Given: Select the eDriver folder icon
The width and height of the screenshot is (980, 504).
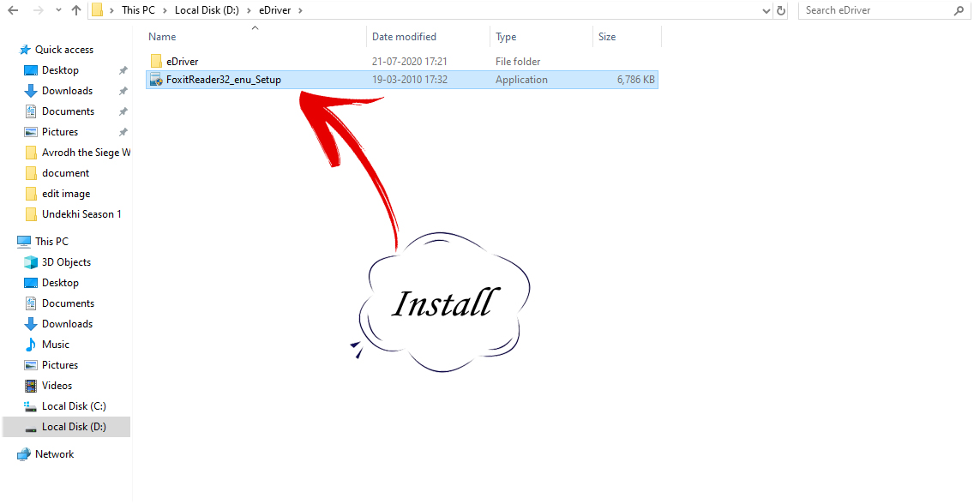Looking at the screenshot, I should coord(156,61).
